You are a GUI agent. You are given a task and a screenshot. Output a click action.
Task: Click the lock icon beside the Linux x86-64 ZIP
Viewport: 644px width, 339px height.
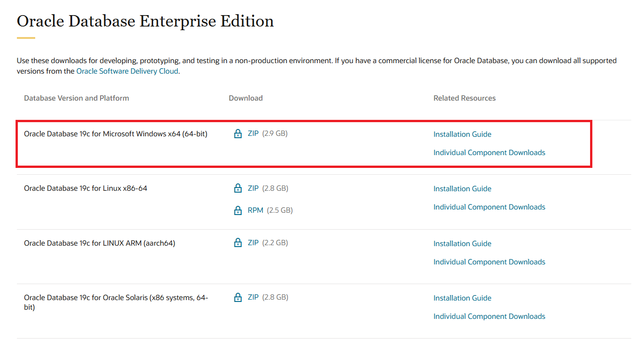click(x=238, y=188)
